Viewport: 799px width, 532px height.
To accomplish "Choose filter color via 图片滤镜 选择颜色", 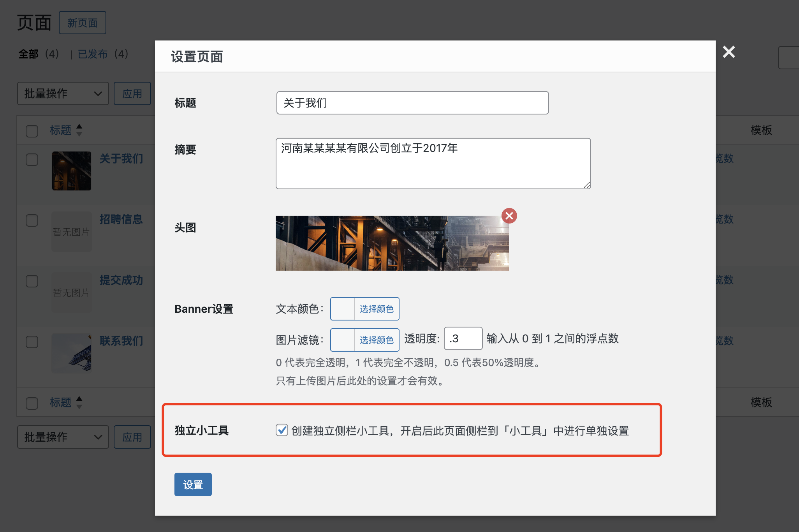I will click(x=377, y=340).
